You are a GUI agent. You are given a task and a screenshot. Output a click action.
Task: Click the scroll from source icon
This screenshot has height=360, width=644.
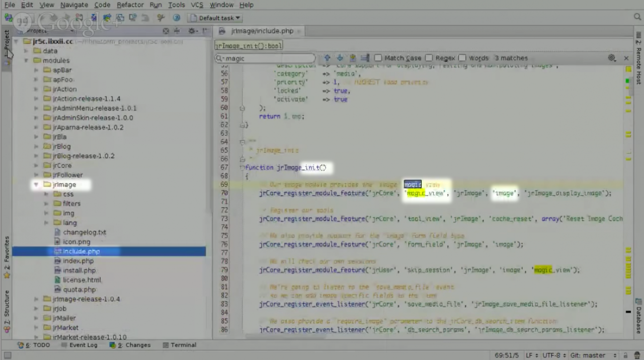click(166, 31)
